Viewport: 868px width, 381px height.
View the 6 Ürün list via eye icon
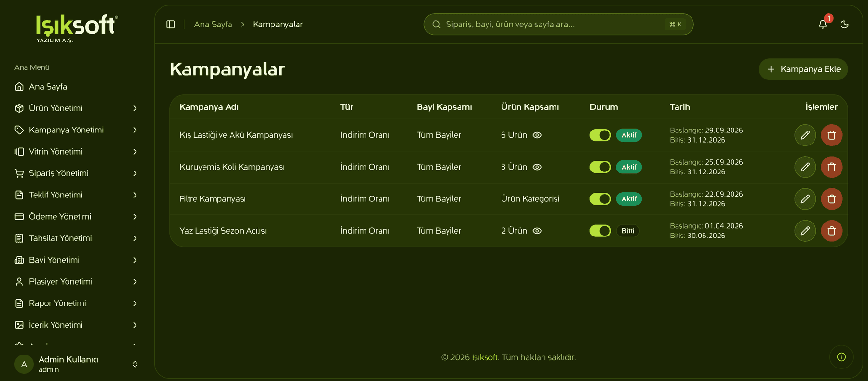[x=537, y=135]
